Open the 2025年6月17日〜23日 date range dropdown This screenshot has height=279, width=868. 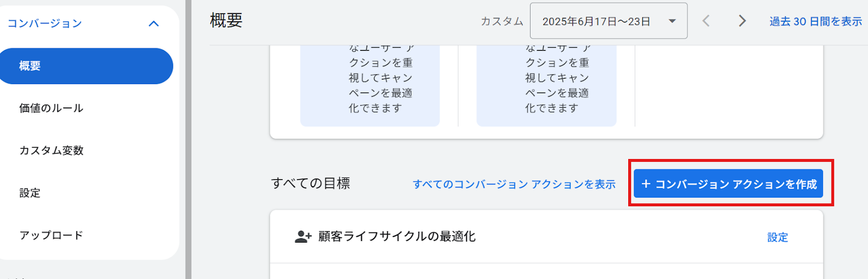(x=608, y=21)
